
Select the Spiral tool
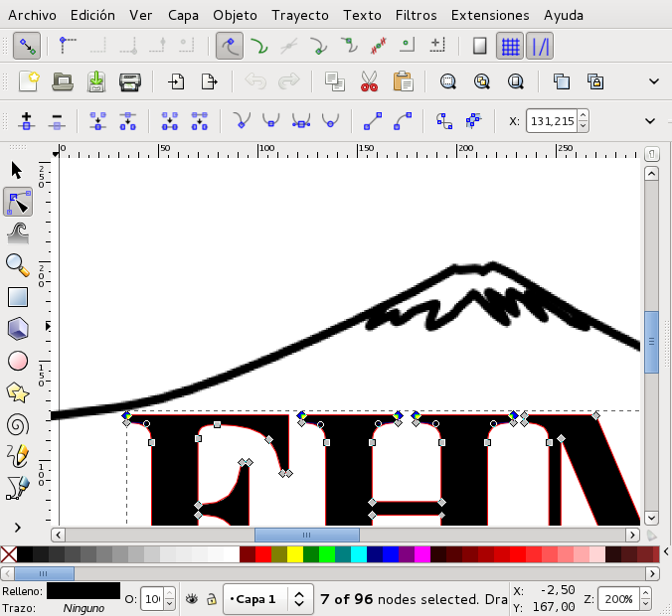pos(18,425)
